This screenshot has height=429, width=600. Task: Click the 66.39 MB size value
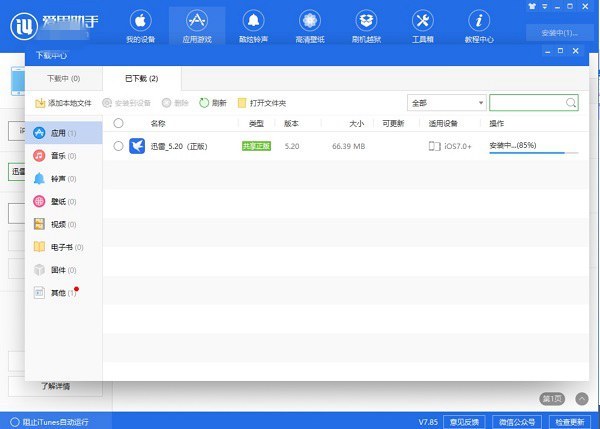(x=349, y=146)
